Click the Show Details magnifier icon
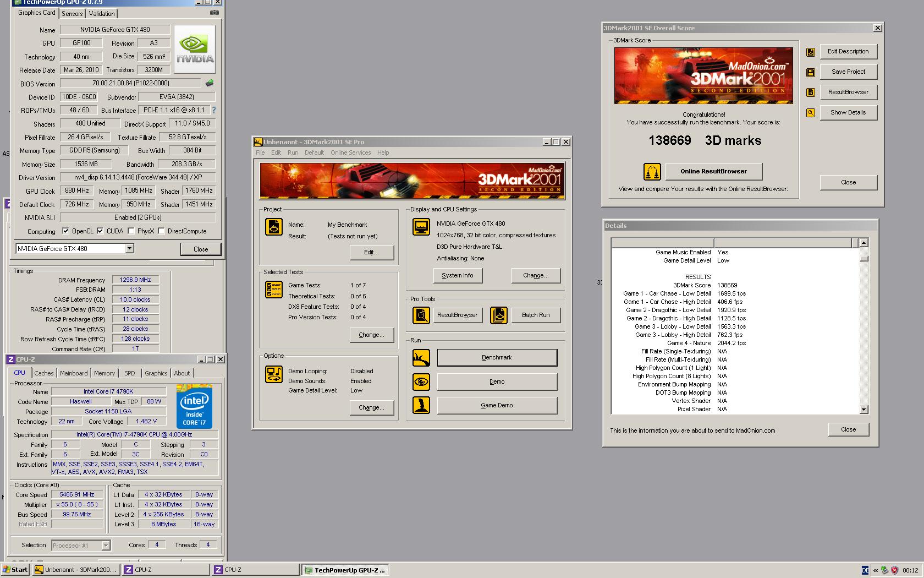The width and height of the screenshot is (924, 578). click(x=811, y=113)
